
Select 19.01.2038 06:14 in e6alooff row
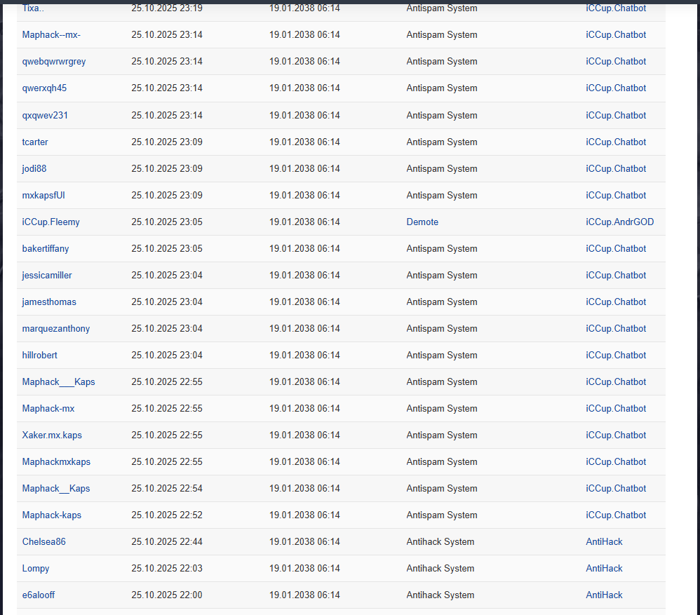(304, 595)
